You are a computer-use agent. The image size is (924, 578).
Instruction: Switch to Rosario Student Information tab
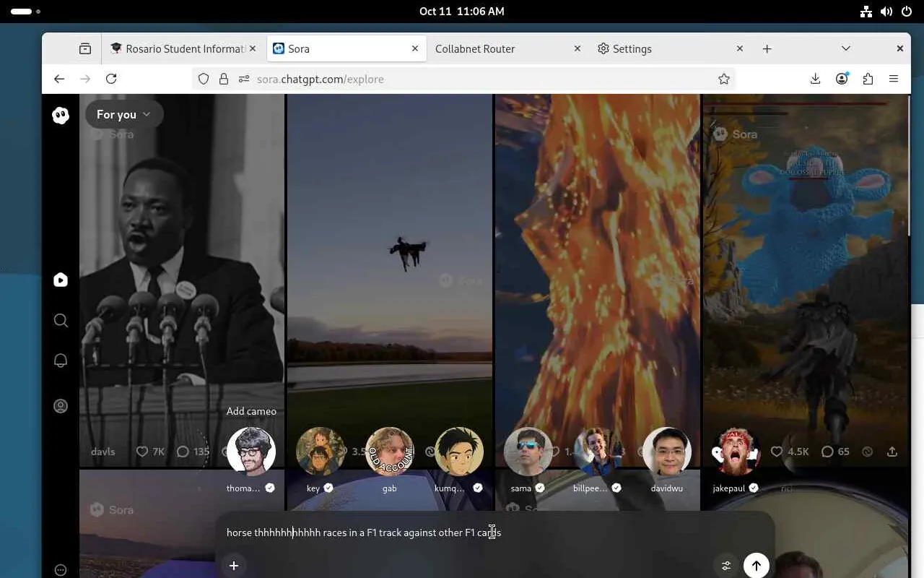coord(183,48)
